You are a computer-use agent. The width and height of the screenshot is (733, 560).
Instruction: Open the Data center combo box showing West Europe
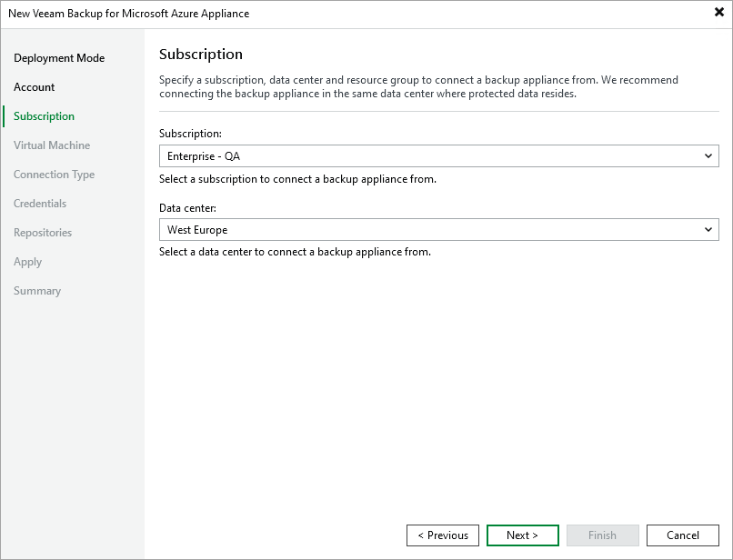[439, 229]
